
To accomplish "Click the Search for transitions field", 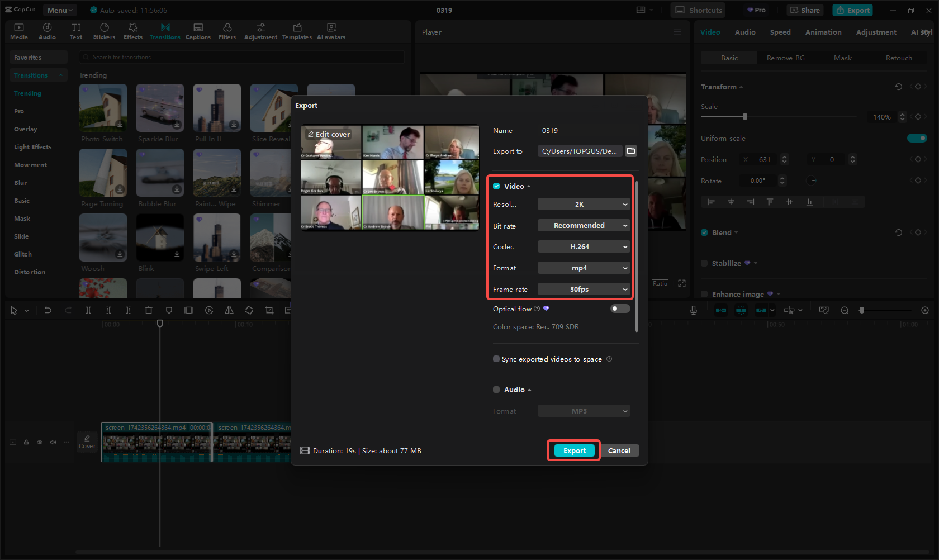I will click(242, 57).
